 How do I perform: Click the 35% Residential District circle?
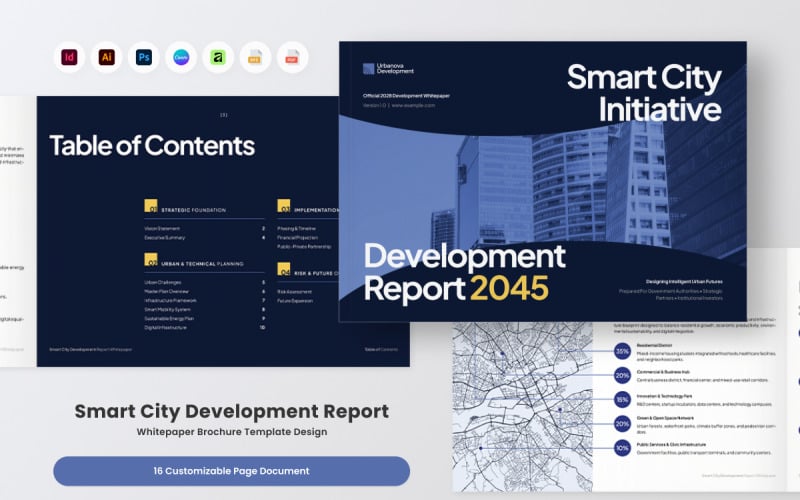[622, 351]
